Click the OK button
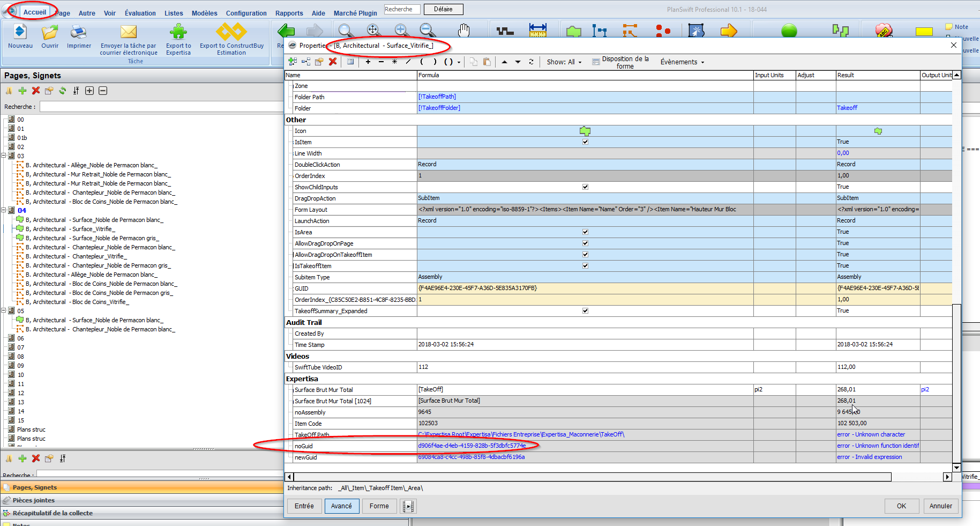Image resolution: width=980 pixels, height=526 pixels. click(901, 506)
